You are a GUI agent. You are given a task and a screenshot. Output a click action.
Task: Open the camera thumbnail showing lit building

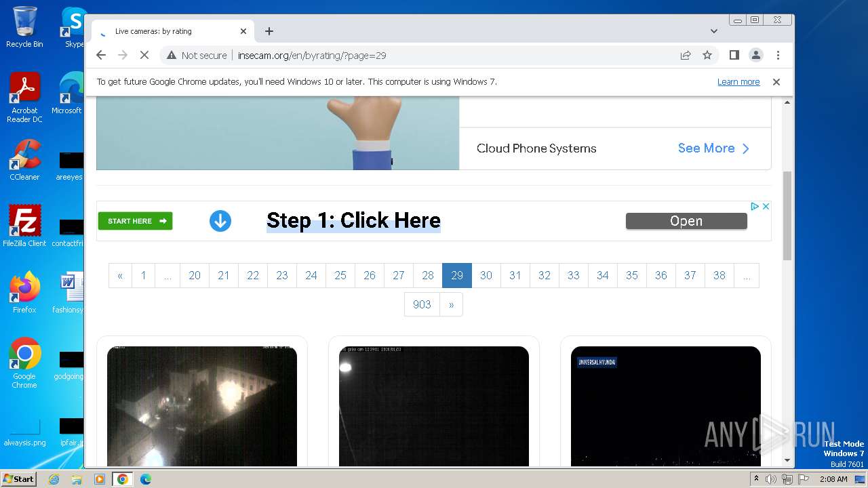pyautogui.click(x=202, y=406)
